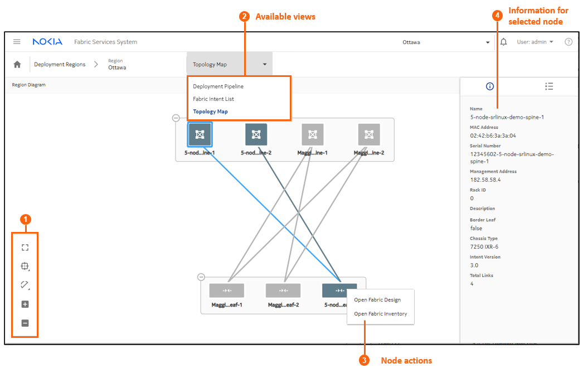Click MAC address 02:42:b6:3a:3a:04
588x368 pixels.
[x=493, y=136]
